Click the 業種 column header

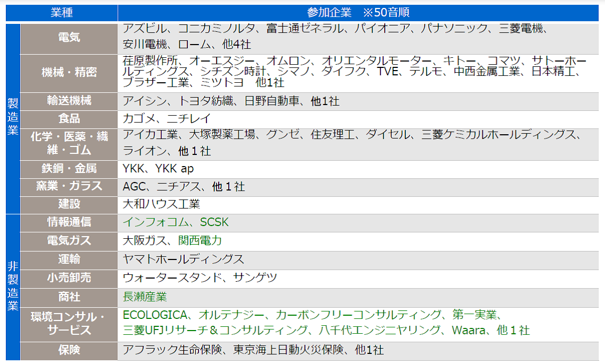(x=62, y=13)
